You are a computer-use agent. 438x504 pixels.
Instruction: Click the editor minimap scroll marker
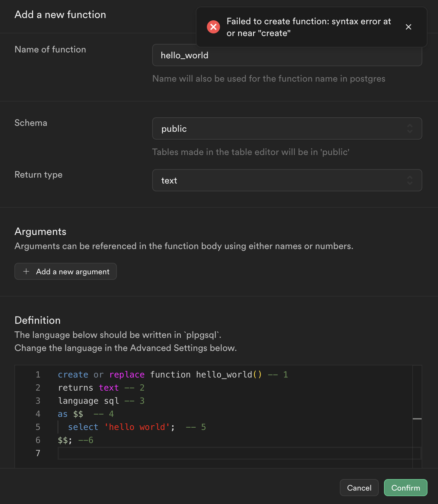click(417, 419)
